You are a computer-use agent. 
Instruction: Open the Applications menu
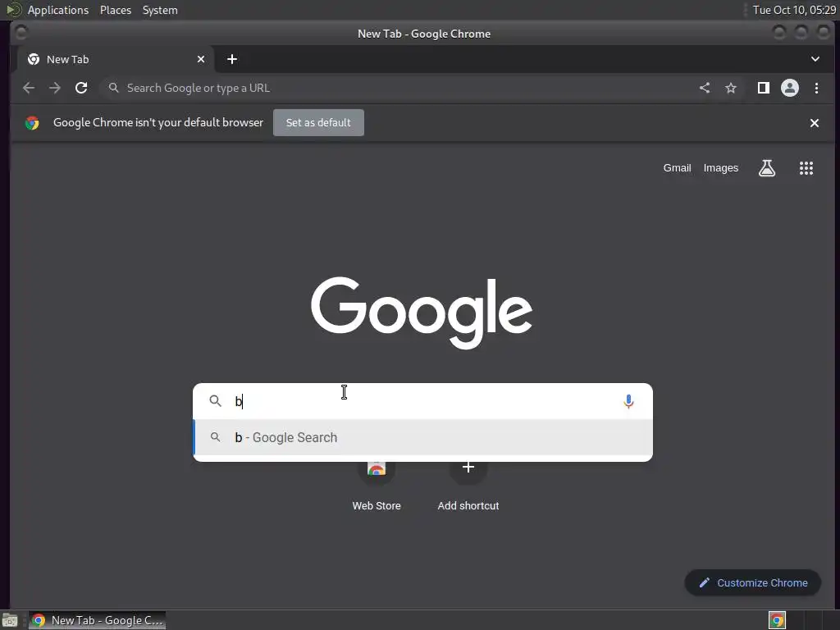(x=58, y=10)
